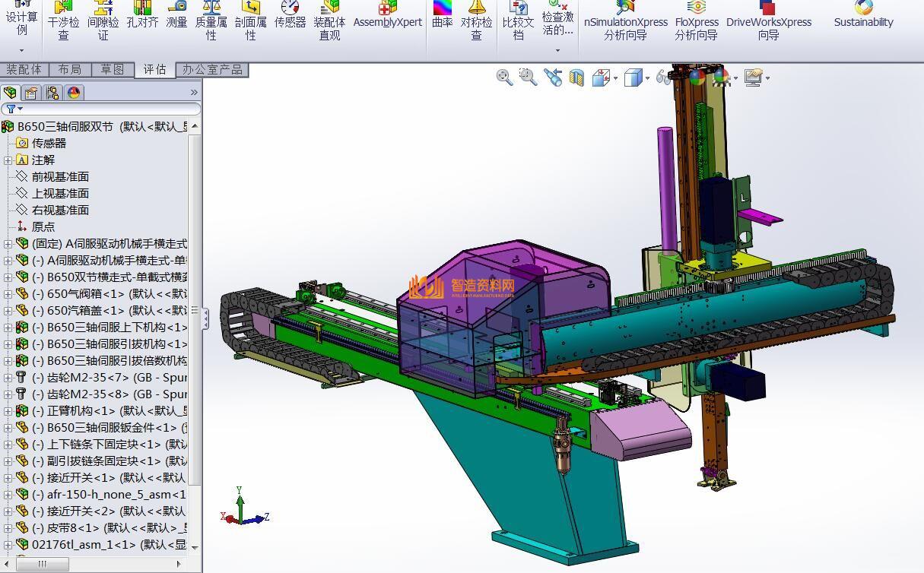Open the PropertyManager panel tab

point(31,93)
